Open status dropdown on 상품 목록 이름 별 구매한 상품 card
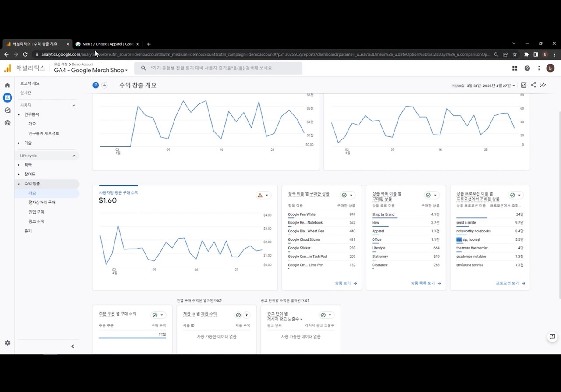Image resolution: width=561 pixels, height=392 pixels. point(432,195)
